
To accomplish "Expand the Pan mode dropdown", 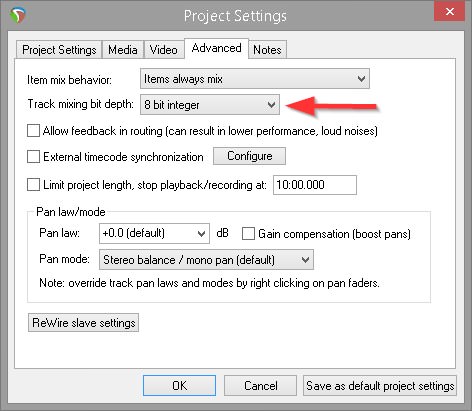I will tap(206, 260).
